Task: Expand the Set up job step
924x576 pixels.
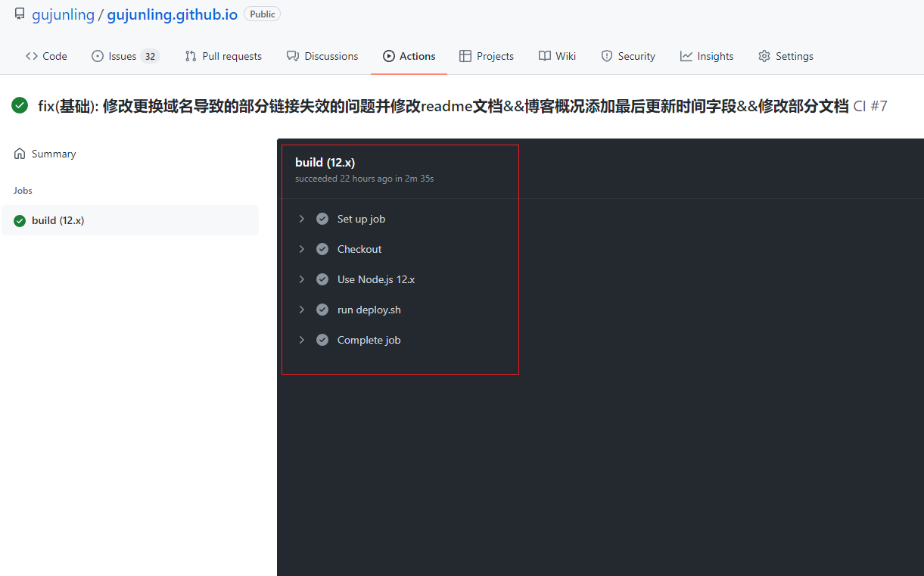Action: tap(302, 218)
